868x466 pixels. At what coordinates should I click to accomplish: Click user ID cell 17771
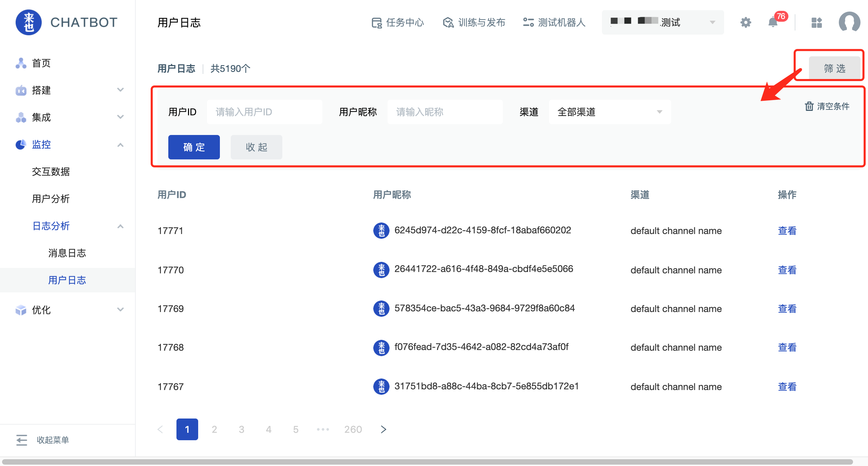[170, 231]
